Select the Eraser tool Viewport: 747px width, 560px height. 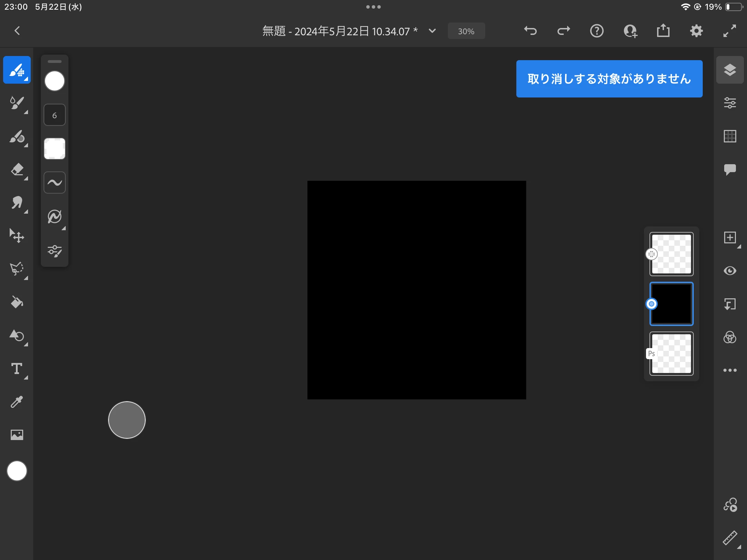point(17,170)
